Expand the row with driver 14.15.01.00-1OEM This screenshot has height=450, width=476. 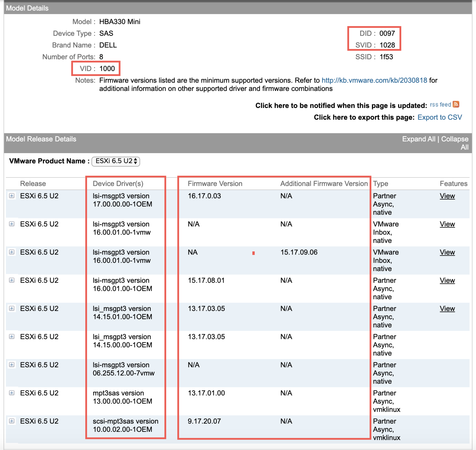(12, 308)
